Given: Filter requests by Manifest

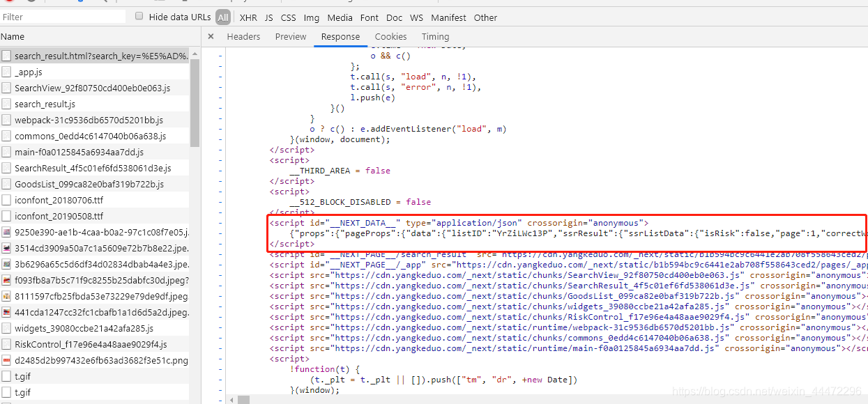Looking at the screenshot, I should tap(448, 17).
